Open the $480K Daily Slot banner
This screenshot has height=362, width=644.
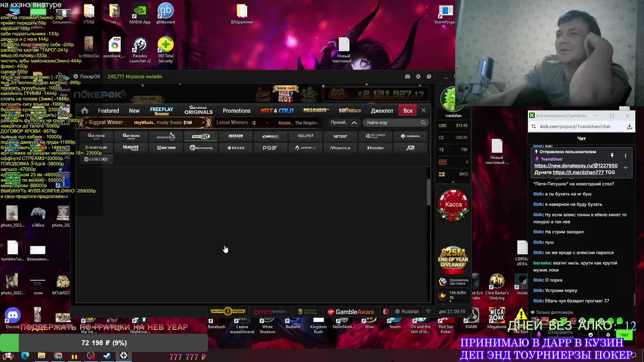(286, 94)
